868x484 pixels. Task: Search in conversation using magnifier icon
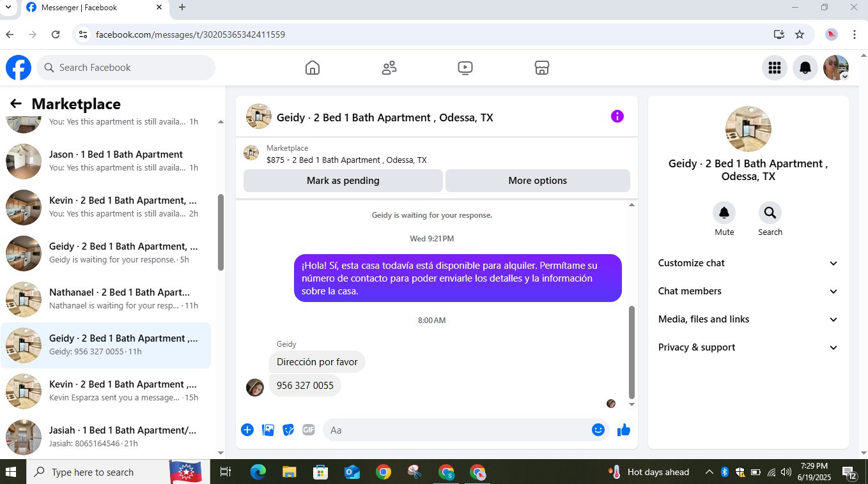pos(770,213)
